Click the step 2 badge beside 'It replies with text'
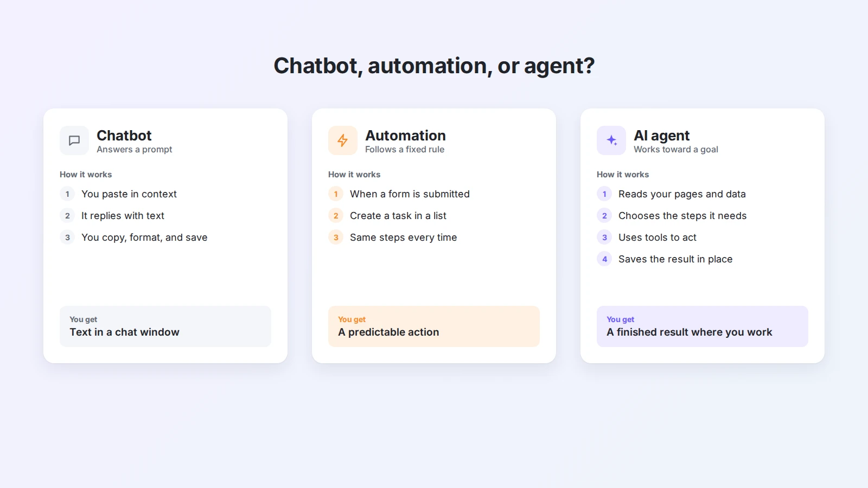Viewport: 868px width, 488px height. coord(67,215)
